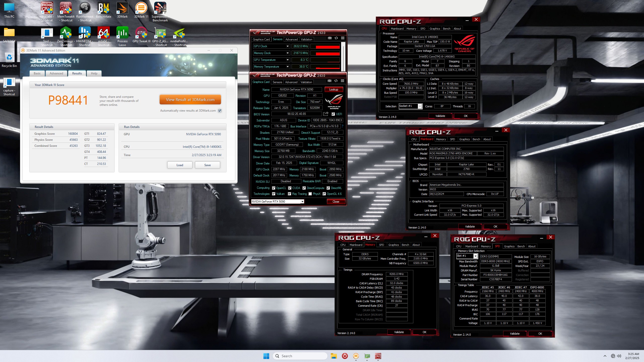
Task: Expand the Memory Clock sensor dropdown
Action: (288, 53)
